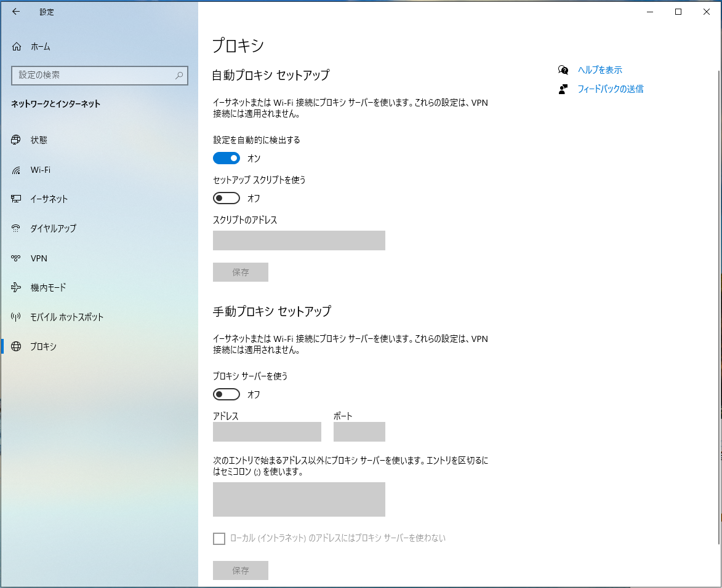Click the モバイル ホットスポット antenna icon
The width and height of the screenshot is (722, 588).
pyautogui.click(x=15, y=317)
